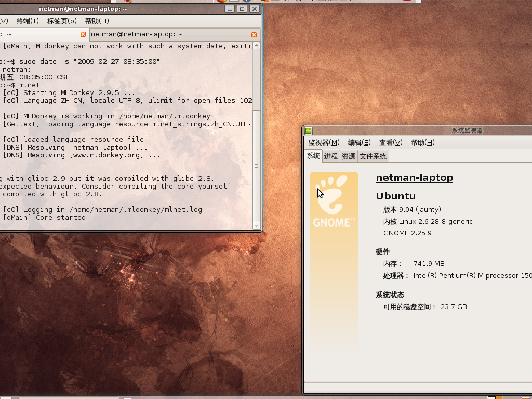Switch to the 系统 tab
The width and height of the screenshot is (532, 399).
tap(313, 156)
